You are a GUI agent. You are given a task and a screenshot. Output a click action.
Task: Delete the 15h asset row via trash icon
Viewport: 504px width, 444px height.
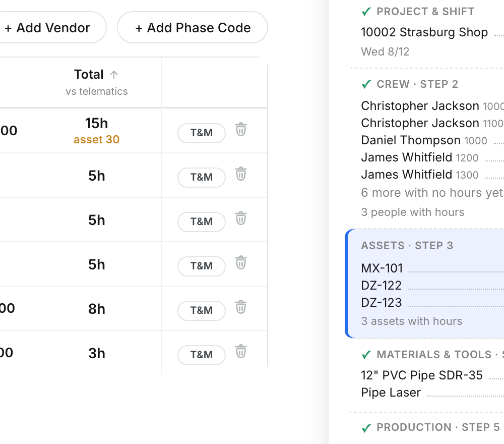click(241, 129)
